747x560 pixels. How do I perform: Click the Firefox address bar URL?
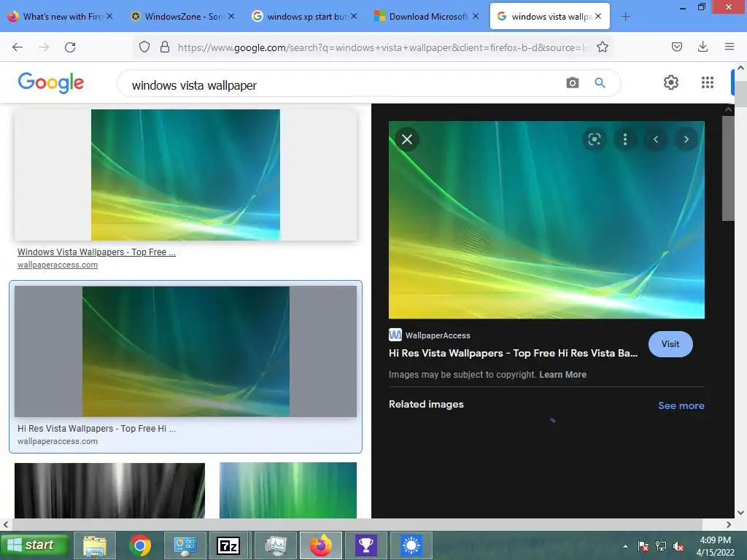tap(384, 47)
